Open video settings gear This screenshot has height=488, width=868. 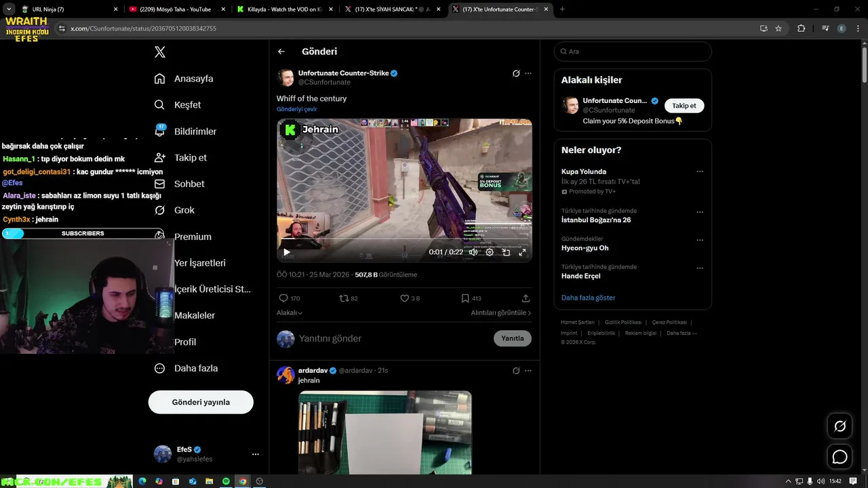coord(490,252)
